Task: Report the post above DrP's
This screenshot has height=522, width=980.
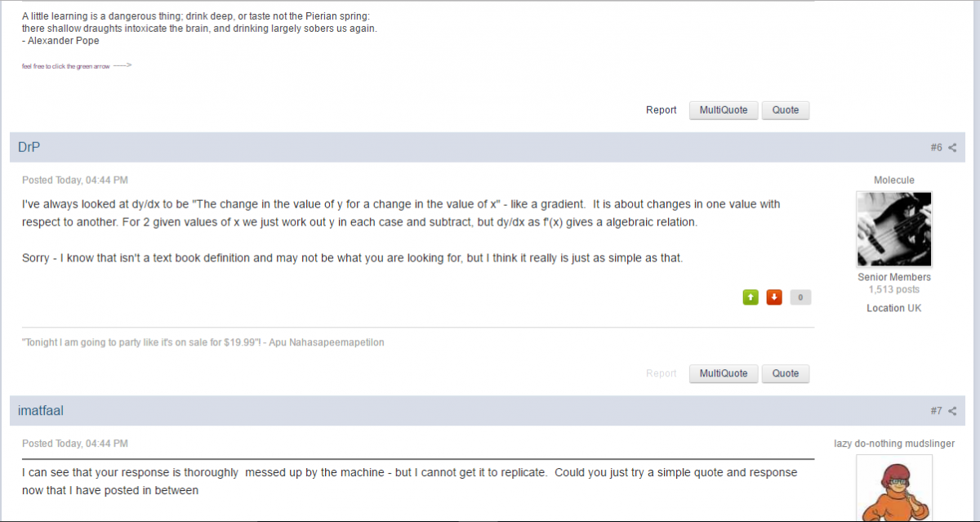Action: 661,110
